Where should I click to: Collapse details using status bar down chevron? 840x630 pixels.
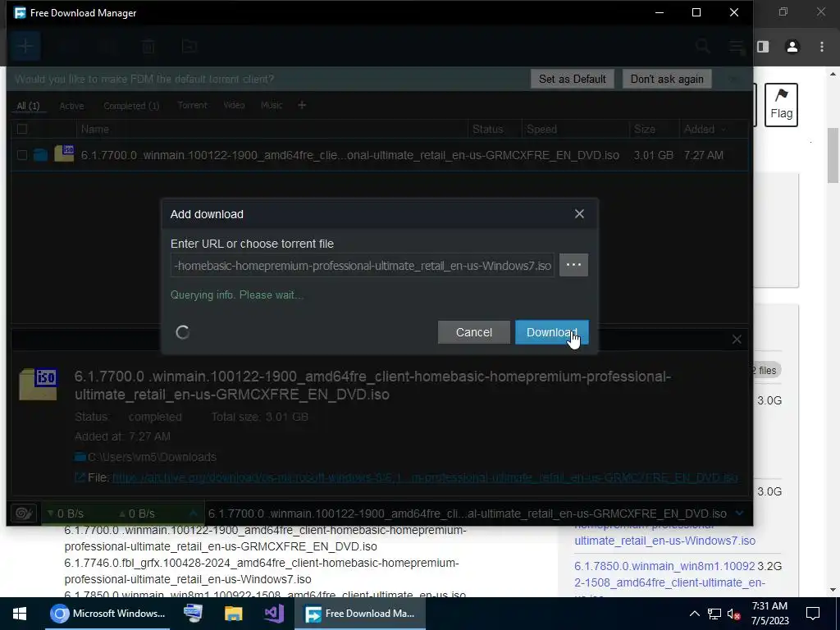coord(739,514)
